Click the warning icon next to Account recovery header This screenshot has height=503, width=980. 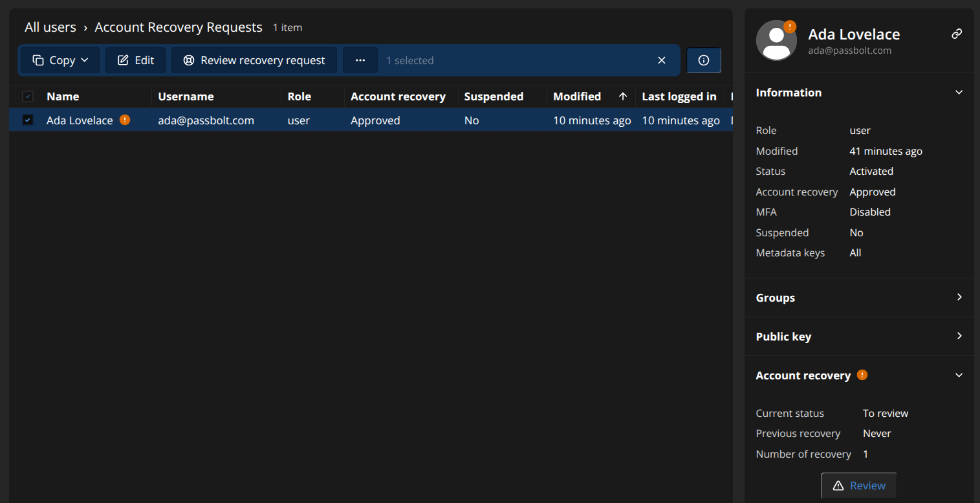point(861,374)
